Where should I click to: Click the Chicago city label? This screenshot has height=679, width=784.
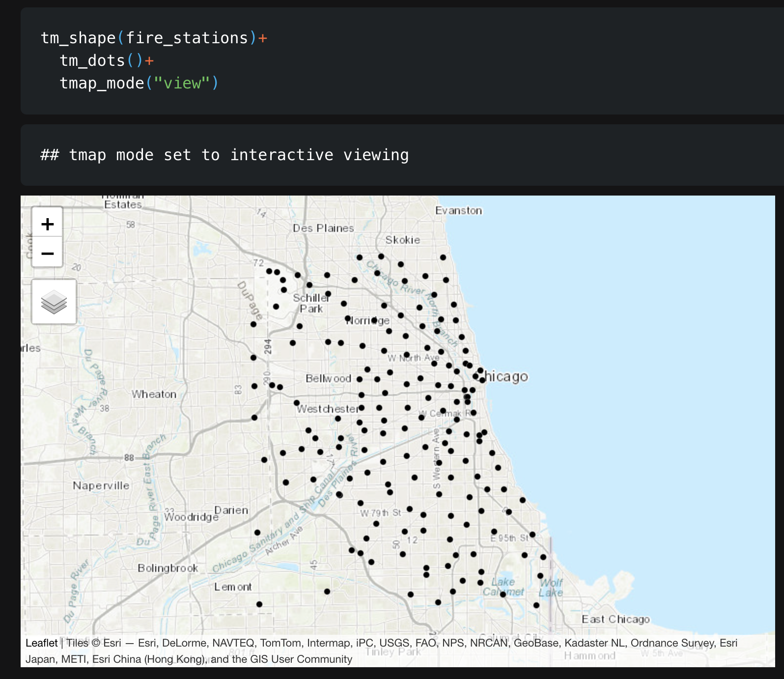pos(506,377)
